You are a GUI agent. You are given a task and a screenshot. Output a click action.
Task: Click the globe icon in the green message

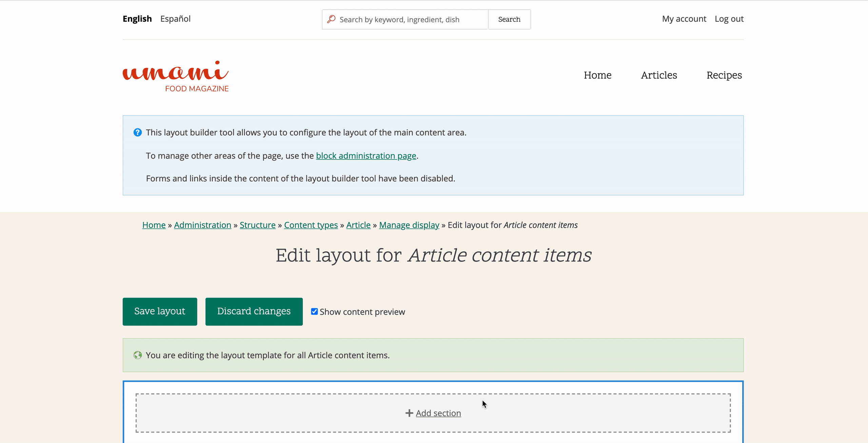click(137, 355)
